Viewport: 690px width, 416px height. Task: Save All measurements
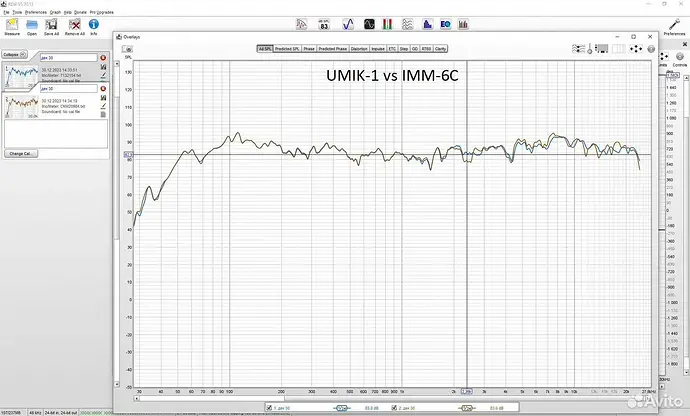51,26
